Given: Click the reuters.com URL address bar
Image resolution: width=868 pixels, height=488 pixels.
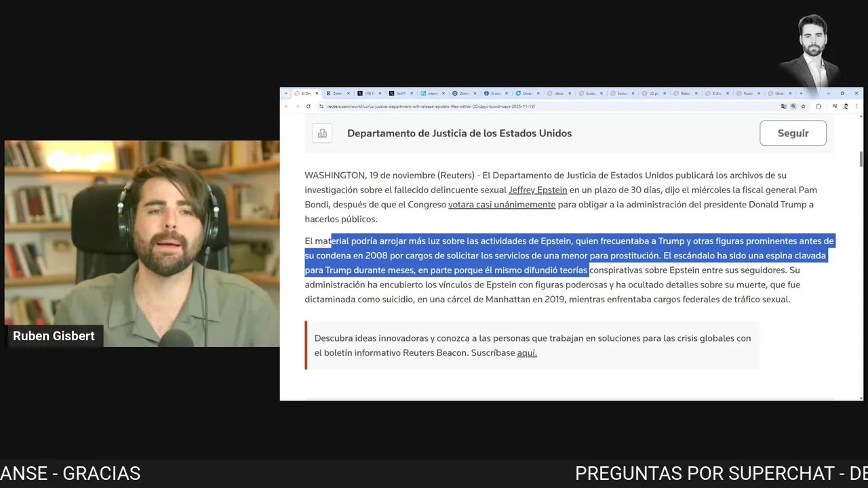Looking at the screenshot, I should tap(549, 106).
